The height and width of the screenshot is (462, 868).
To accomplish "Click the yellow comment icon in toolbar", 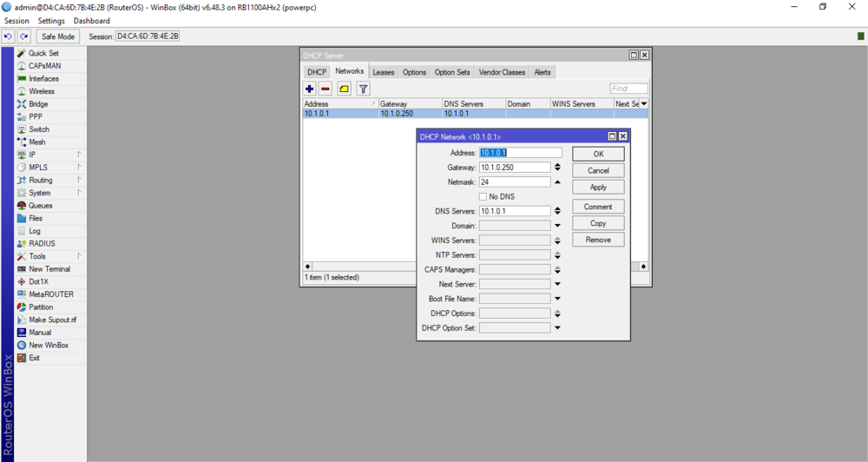I will 345,89.
